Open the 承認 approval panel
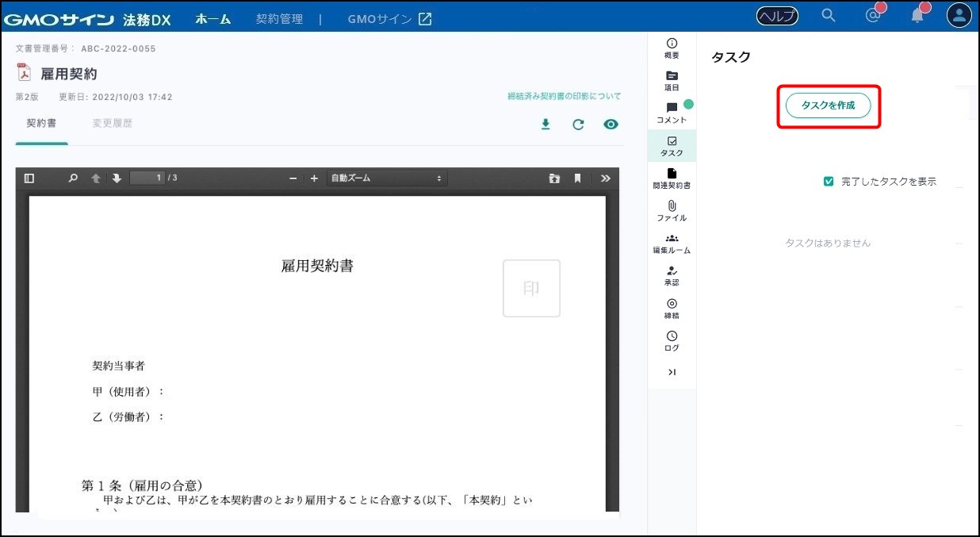Screen dimensions: 980x537 coord(672,275)
